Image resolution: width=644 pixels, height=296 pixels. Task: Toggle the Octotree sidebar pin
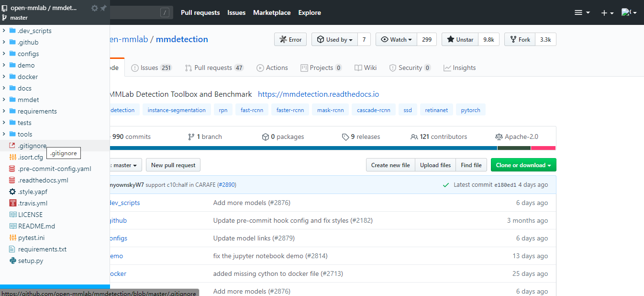(x=103, y=8)
